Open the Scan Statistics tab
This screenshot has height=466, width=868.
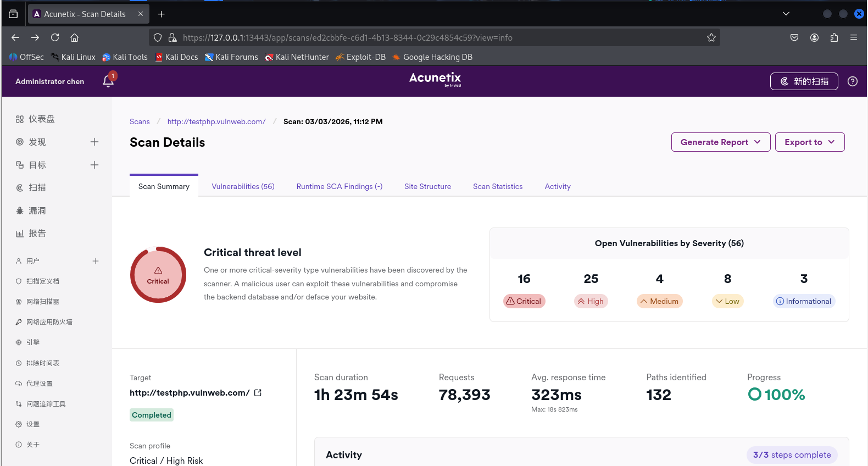point(498,187)
